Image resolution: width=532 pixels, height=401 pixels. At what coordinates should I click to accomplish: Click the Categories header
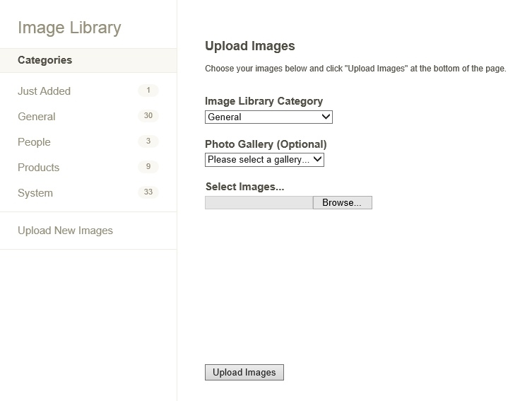45,60
